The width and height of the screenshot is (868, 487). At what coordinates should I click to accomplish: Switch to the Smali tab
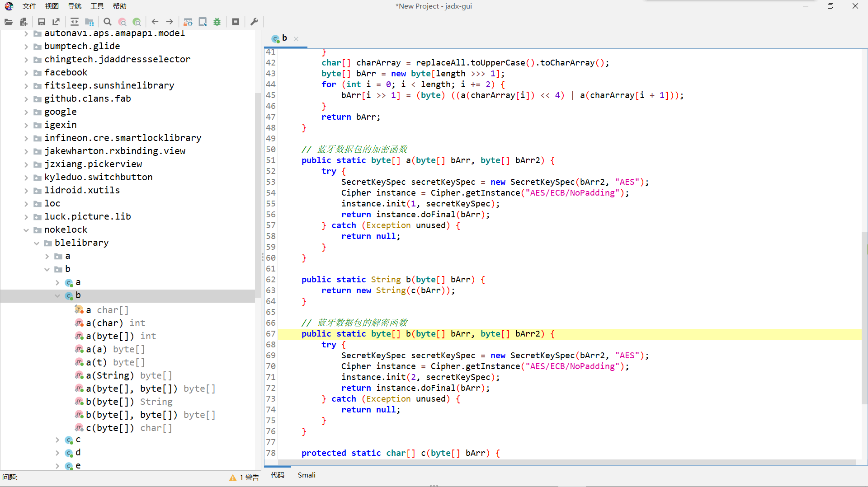(x=307, y=475)
